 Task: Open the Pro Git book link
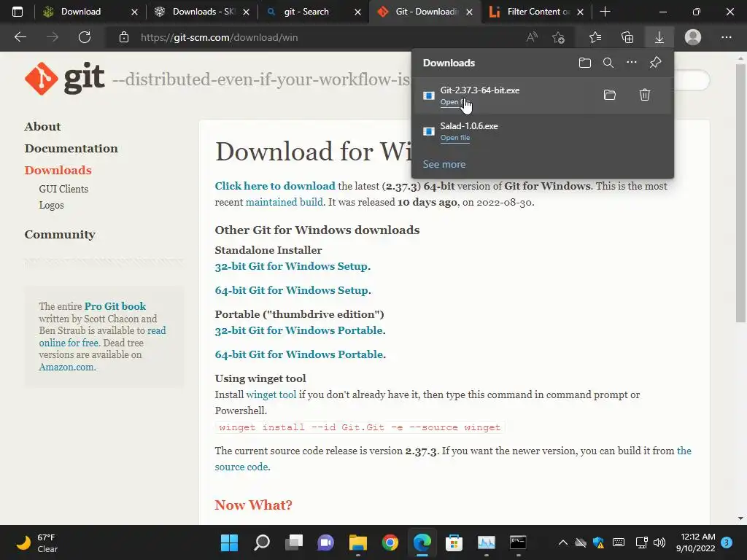[x=115, y=306]
